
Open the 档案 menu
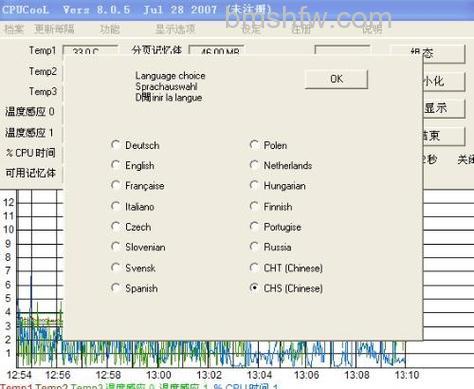tap(14, 29)
